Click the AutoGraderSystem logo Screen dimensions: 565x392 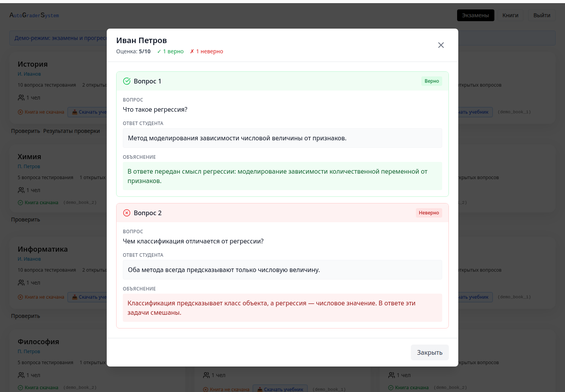coord(34,15)
